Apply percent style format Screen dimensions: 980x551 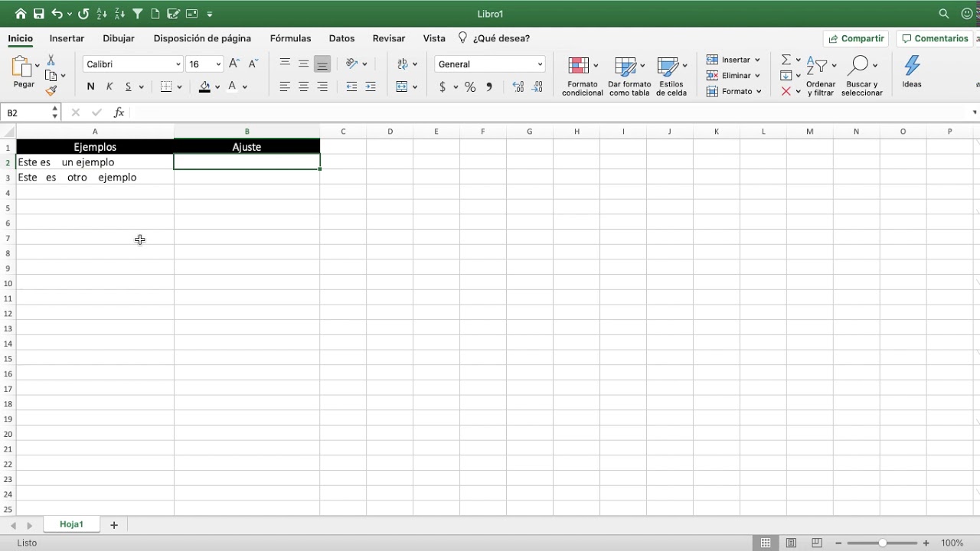[x=470, y=87]
